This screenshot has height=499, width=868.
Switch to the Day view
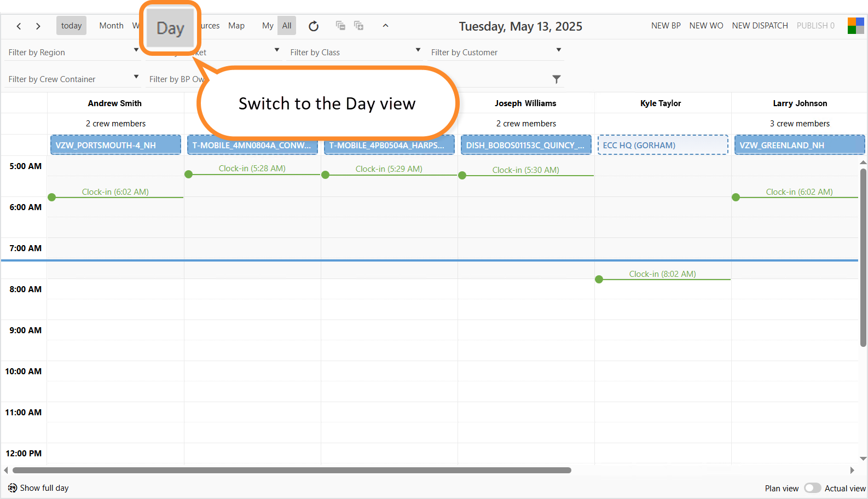[x=170, y=28]
